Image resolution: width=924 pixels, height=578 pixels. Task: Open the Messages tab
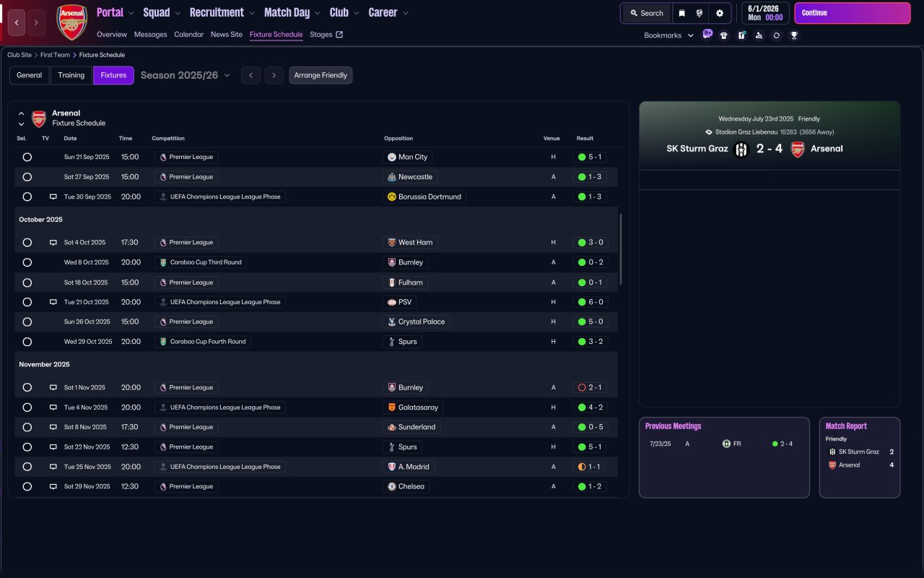point(150,35)
